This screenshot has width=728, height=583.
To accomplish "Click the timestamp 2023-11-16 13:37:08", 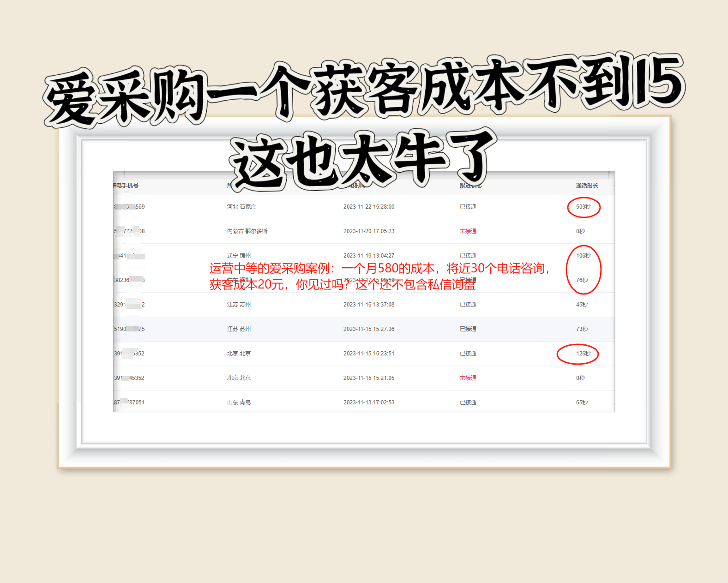I will 369,305.
